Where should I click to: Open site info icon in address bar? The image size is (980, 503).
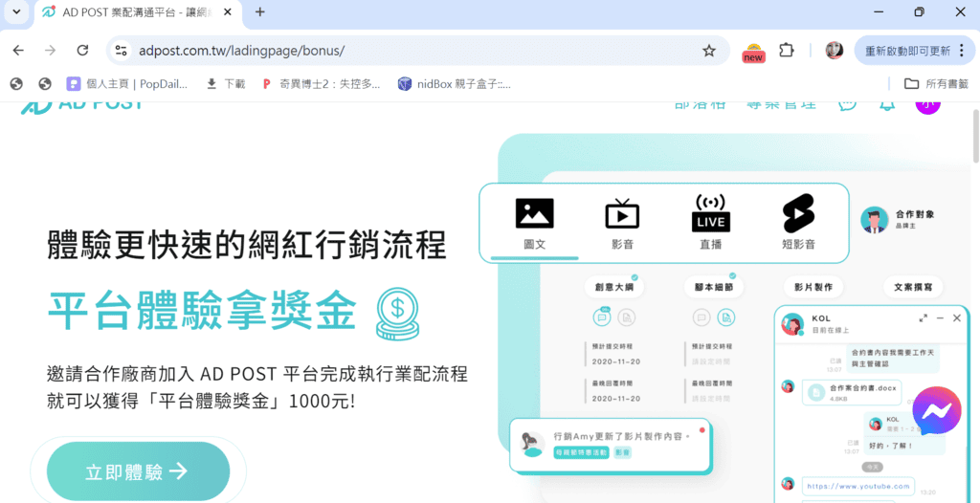click(122, 51)
